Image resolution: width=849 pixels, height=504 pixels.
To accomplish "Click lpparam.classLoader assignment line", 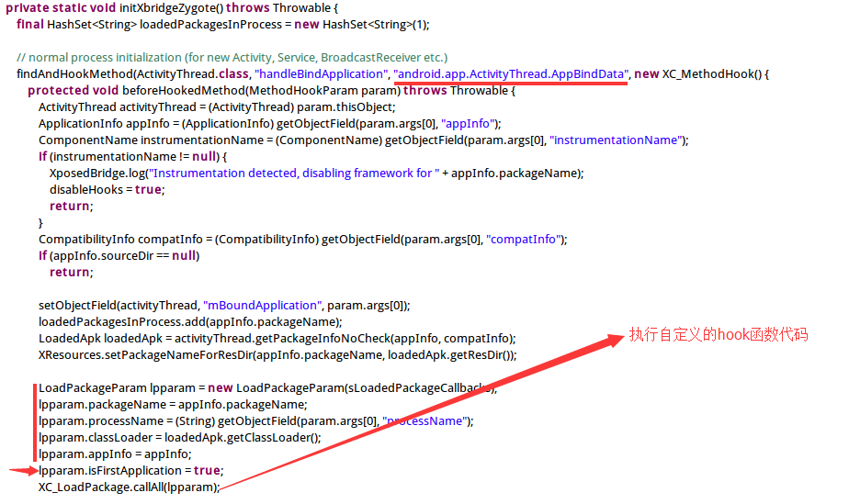I will point(180,438).
